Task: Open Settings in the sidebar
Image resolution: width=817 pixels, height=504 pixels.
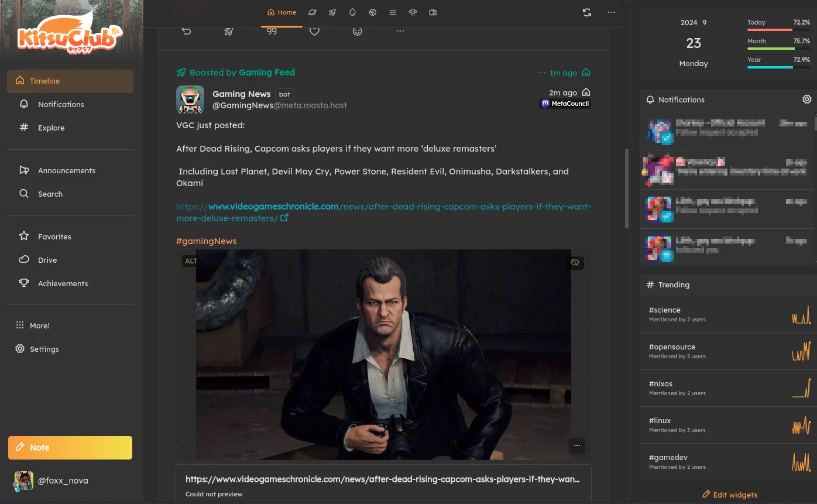Action: point(70,349)
